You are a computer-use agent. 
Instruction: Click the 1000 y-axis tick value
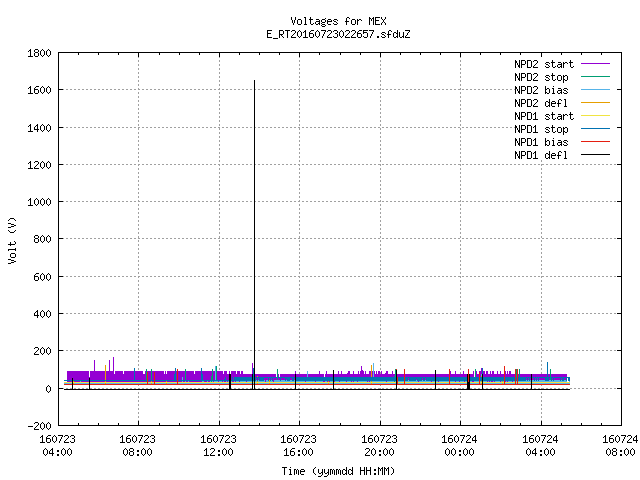40,202
